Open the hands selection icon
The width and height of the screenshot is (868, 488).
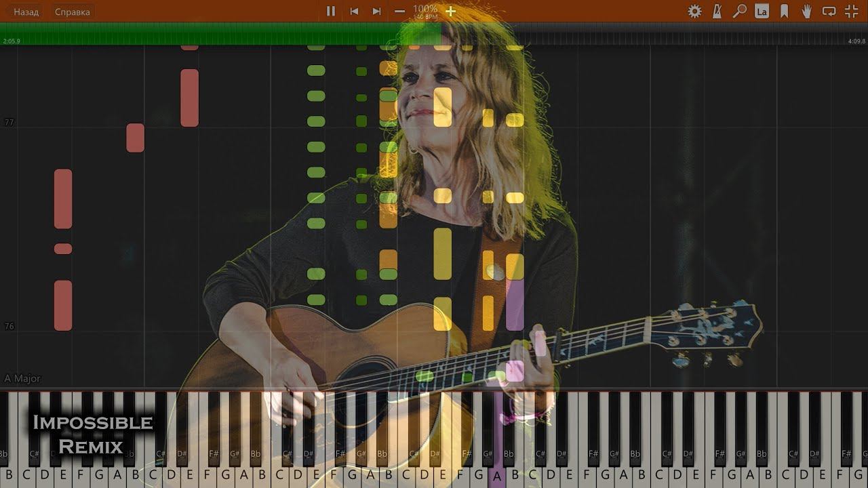pyautogui.click(x=807, y=11)
